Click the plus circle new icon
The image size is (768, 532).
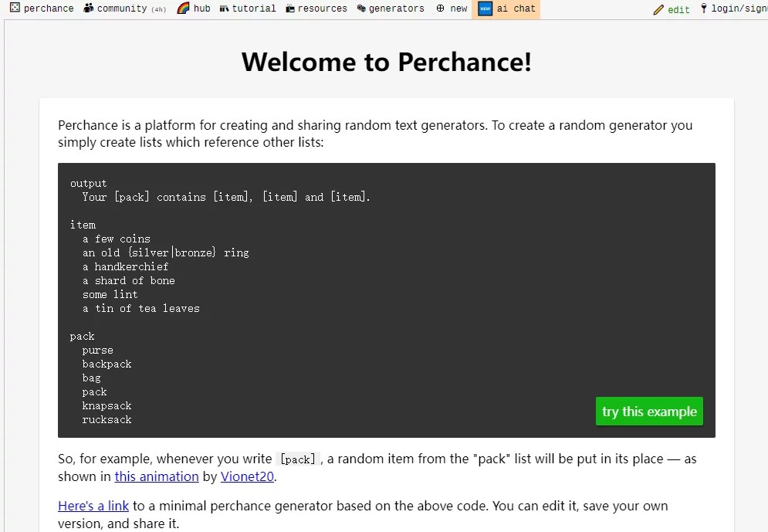(440, 8)
